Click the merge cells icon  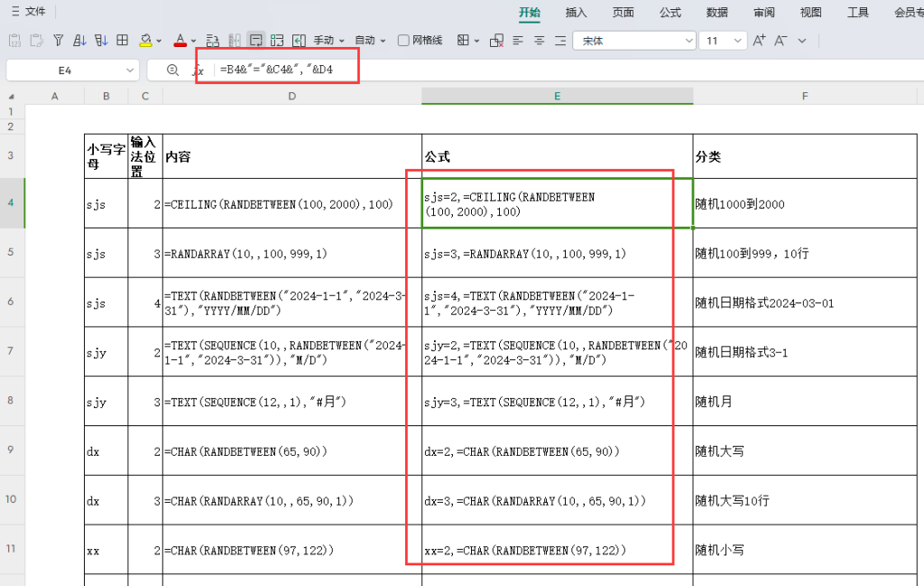click(x=277, y=40)
